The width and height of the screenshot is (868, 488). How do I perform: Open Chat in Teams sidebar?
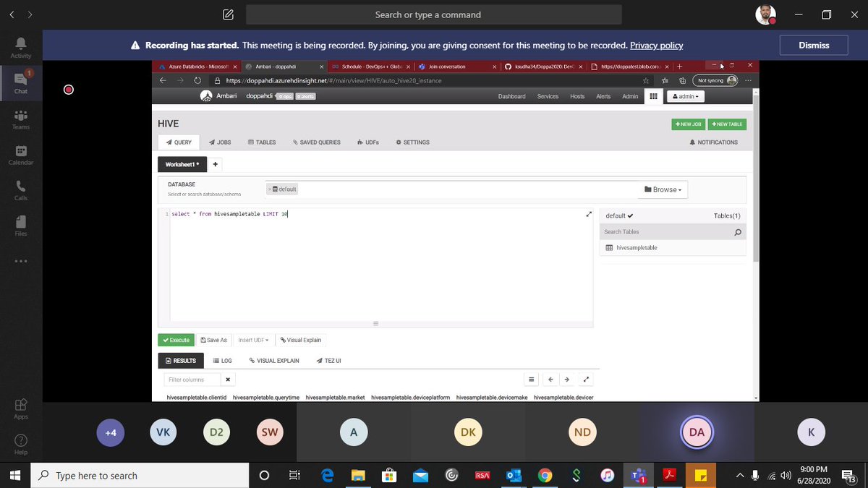[21, 82]
